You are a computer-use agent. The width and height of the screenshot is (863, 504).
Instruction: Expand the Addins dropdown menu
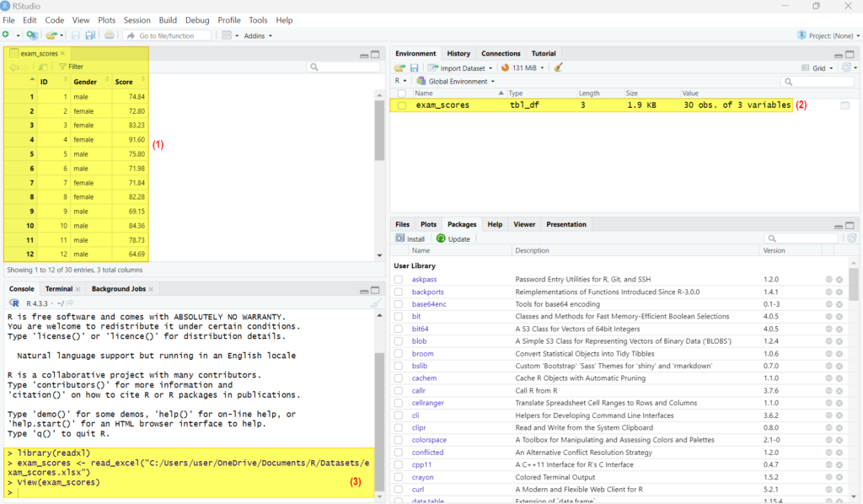(x=255, y=35)
